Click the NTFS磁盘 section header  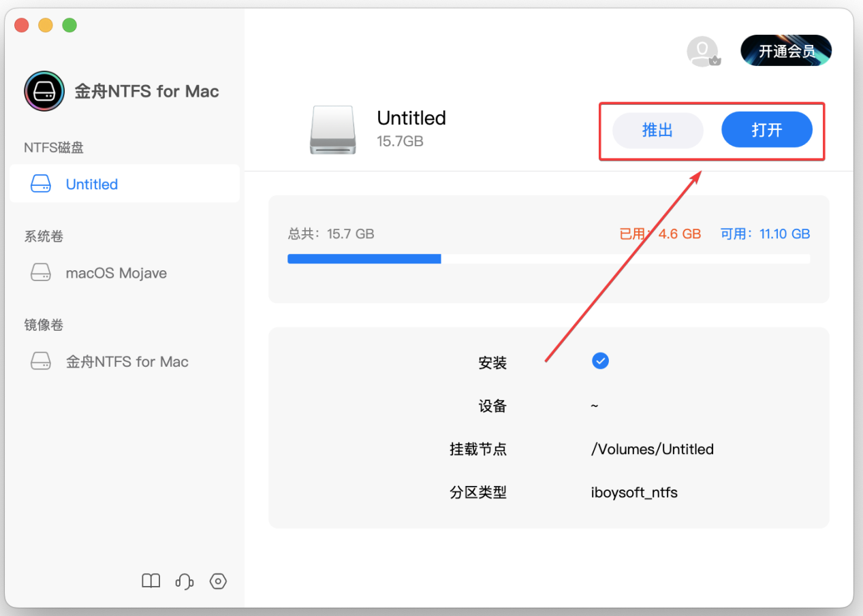pos(54,148)
